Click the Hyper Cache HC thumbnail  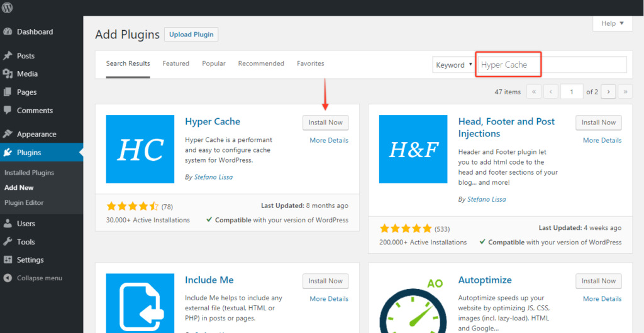pos(140,149)
